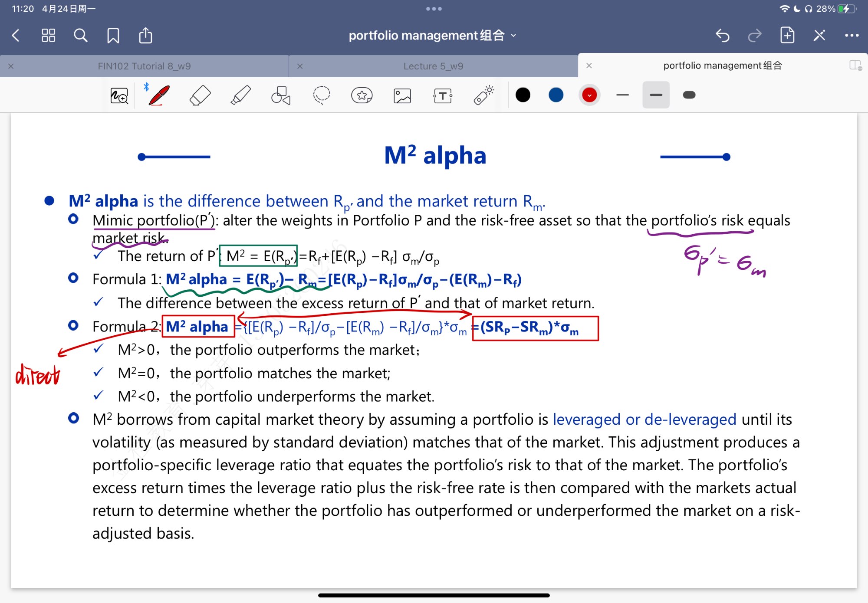The image size is (868, 603).
Task: Go back with the back arrow
Action: (16, 35)
